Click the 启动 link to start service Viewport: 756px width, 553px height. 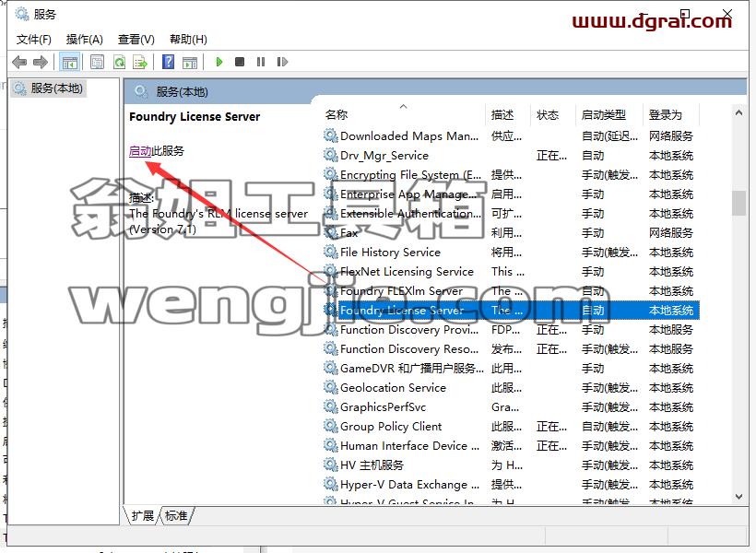coord(140,151)
